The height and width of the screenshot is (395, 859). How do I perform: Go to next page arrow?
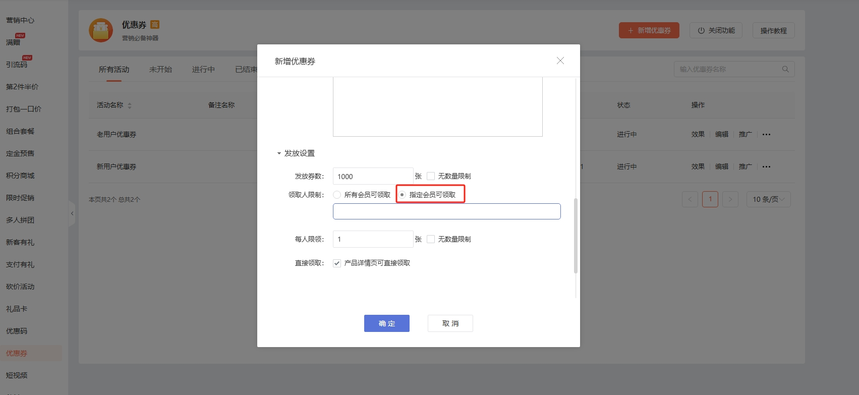point(730,199)
